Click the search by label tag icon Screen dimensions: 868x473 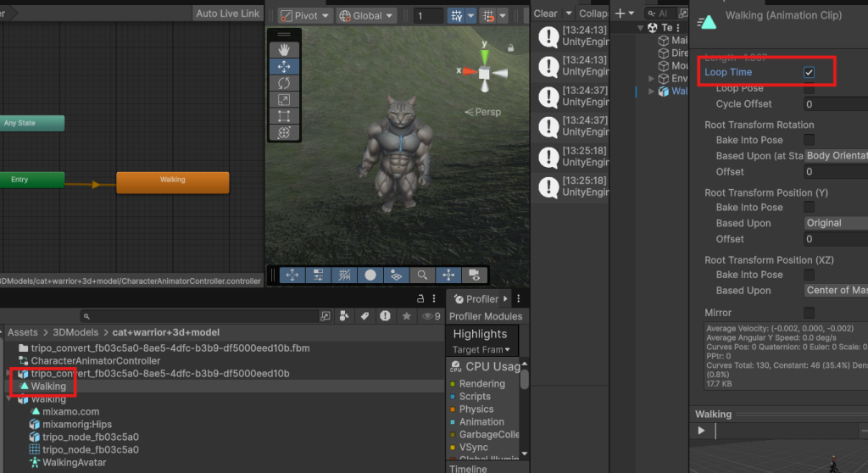click(364, 316)
